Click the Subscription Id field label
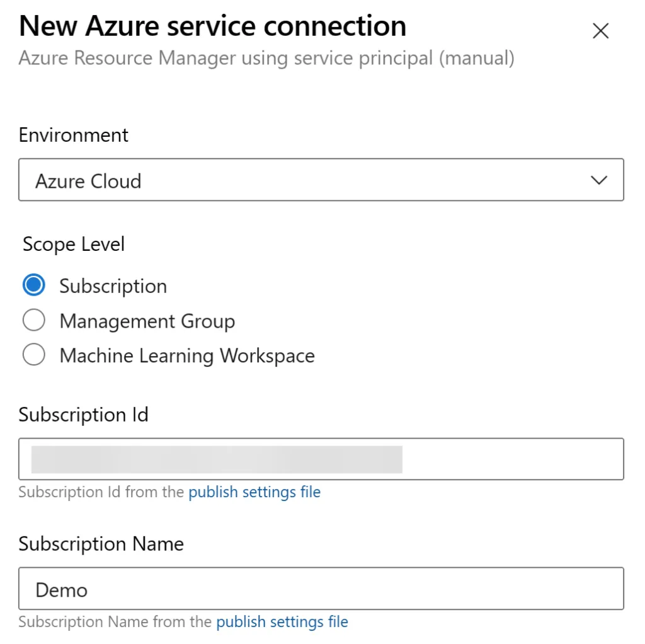Image resolution: width=645 pixels, height=644 pixels. [x=83, y=415]
